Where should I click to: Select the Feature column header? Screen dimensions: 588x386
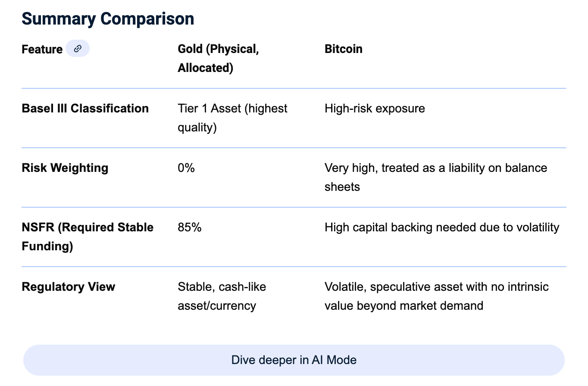tap(42, 50)
